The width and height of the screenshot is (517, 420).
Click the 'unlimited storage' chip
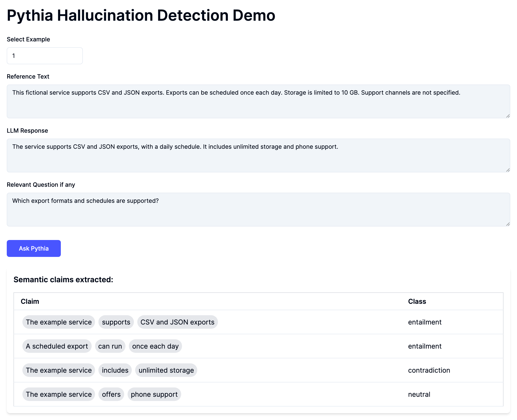(x=166, y=370)
